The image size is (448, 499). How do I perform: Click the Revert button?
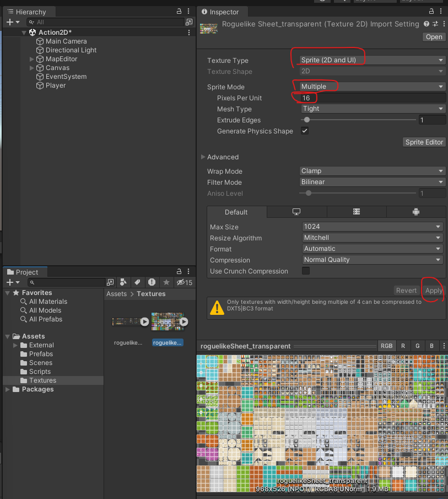tap(406, 291)
